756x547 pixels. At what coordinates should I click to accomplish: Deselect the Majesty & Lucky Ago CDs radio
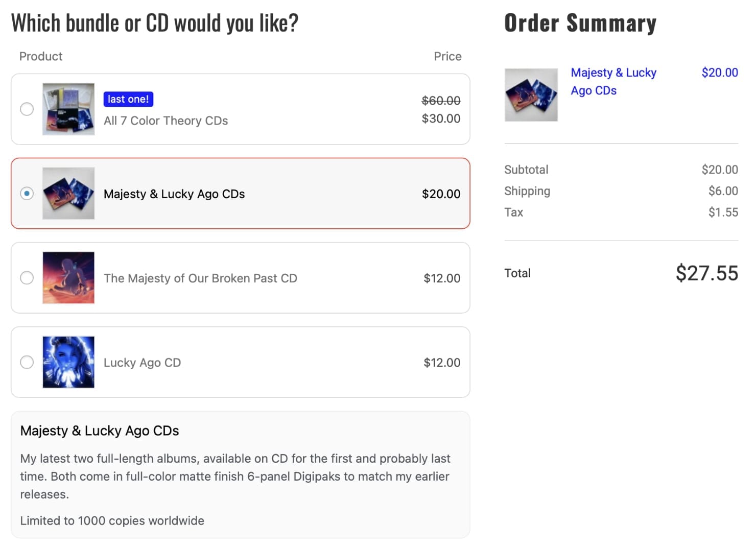click(x=27, y=194)
